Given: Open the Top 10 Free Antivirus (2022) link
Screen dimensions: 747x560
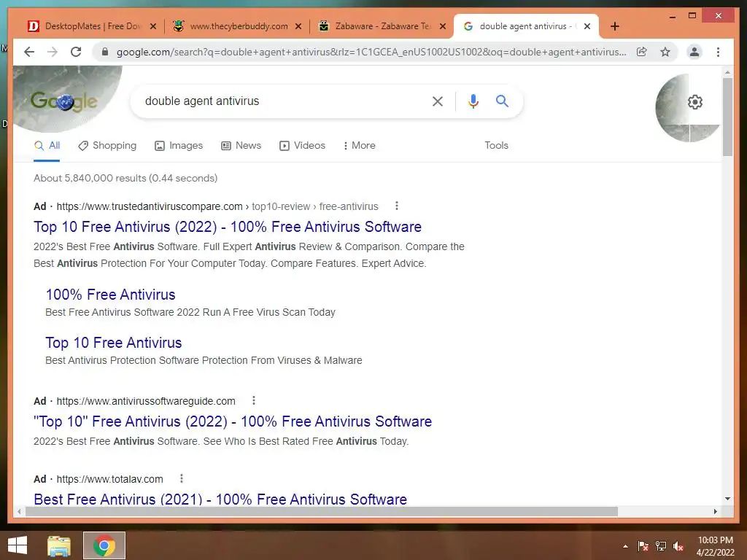Looking at the screenshot, I should point(228,227).
